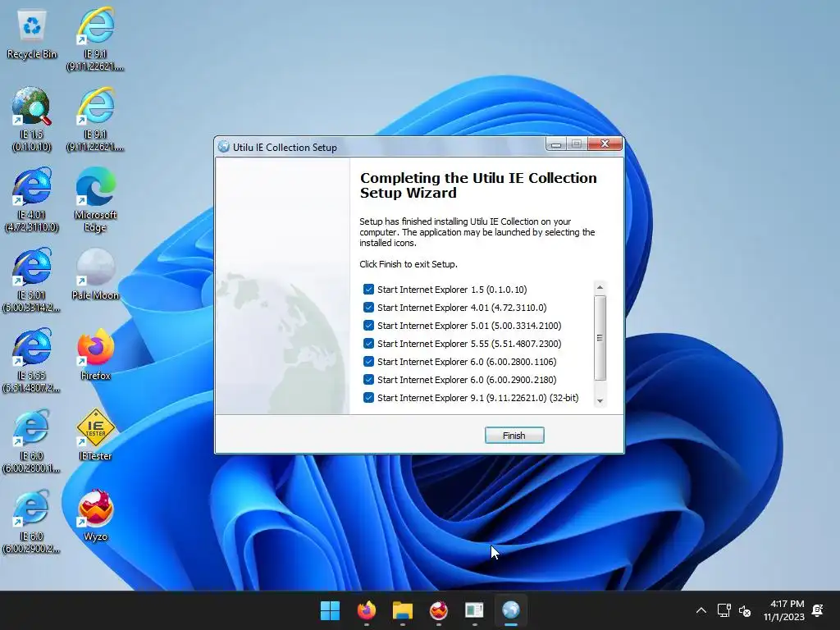Image resolution: width=840 pixels, height=630 pixels.
Task: Open the network status tray icon
Action: pos(724,610)
